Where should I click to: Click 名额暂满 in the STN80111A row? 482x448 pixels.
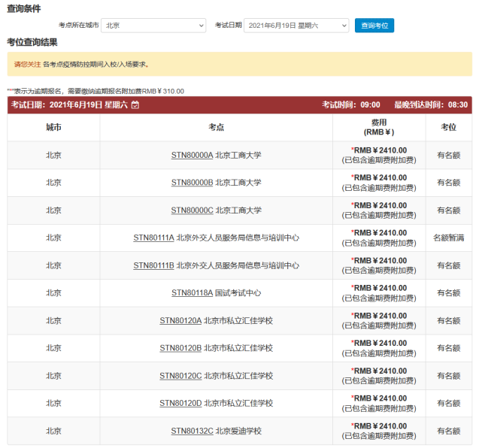(449, 238)
